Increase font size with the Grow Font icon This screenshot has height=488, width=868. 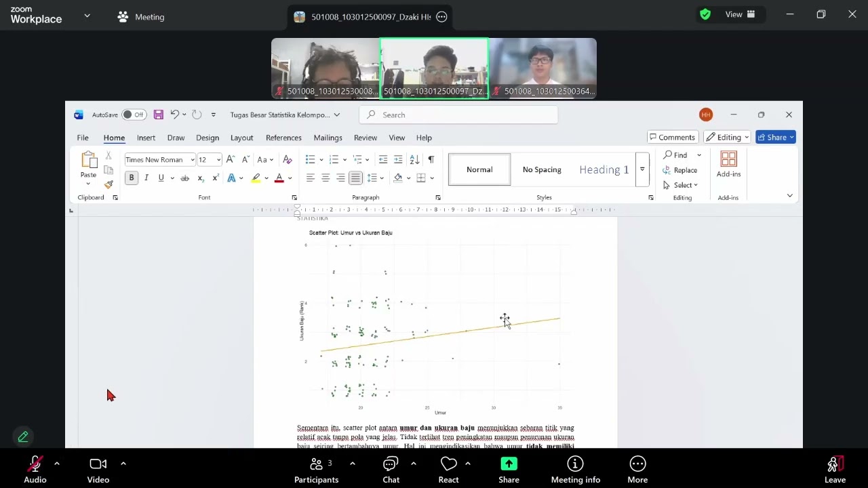(230, 159)
